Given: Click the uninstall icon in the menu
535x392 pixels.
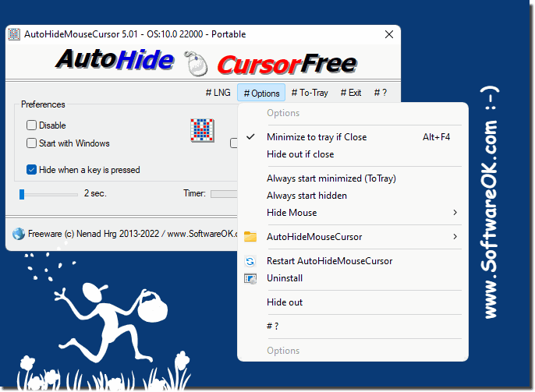Looking at the screenshot, I should (x=250, y=278).
